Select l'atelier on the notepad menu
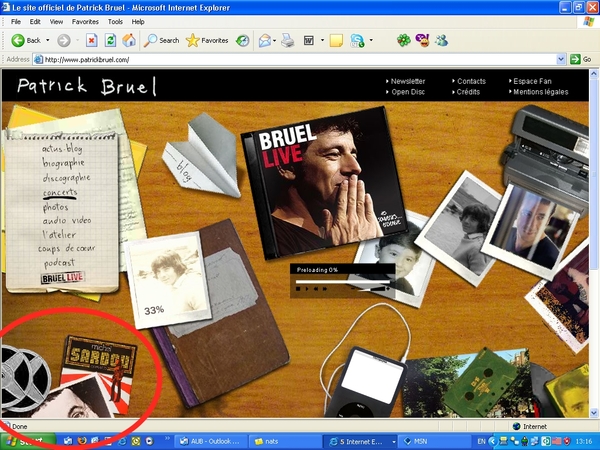The image size is (600, 450). coord(59,234)
